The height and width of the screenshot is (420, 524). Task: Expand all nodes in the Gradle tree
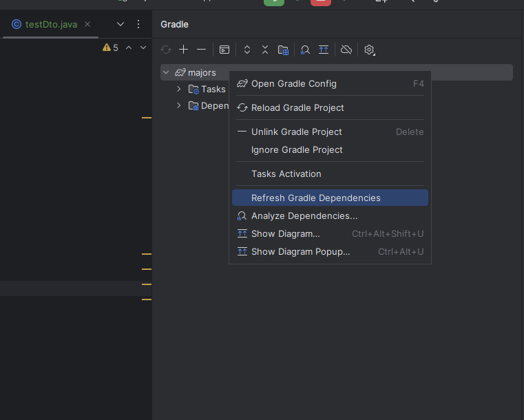point(247,50)
